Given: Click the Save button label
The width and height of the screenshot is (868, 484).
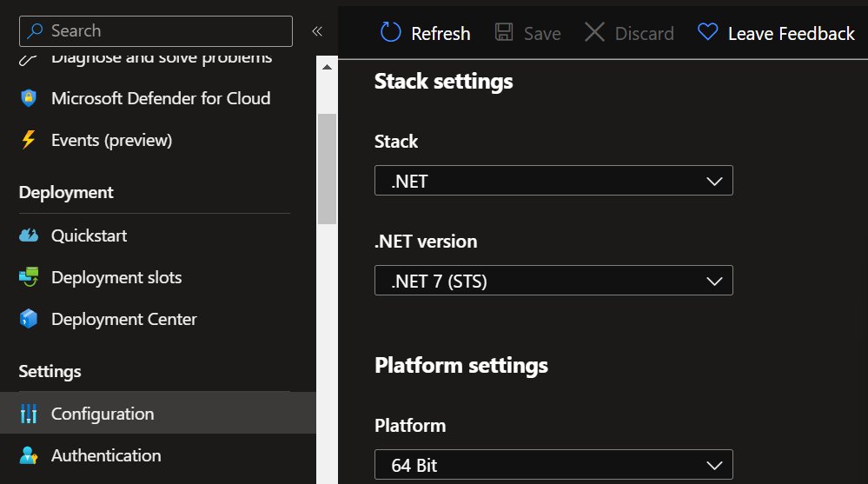Looking at the screenshot, I should pos(542,33).
